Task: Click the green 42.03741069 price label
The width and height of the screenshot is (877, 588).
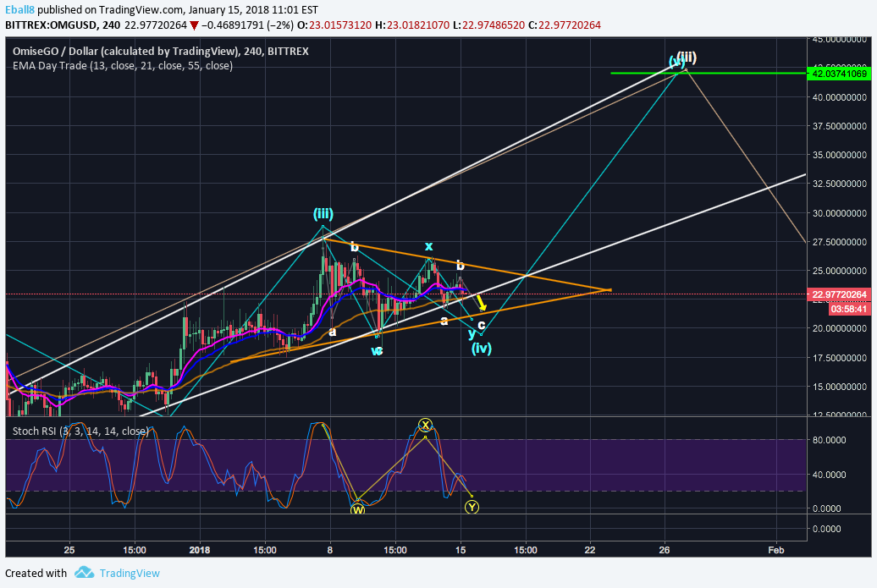Action: click(x=839, y=74)
